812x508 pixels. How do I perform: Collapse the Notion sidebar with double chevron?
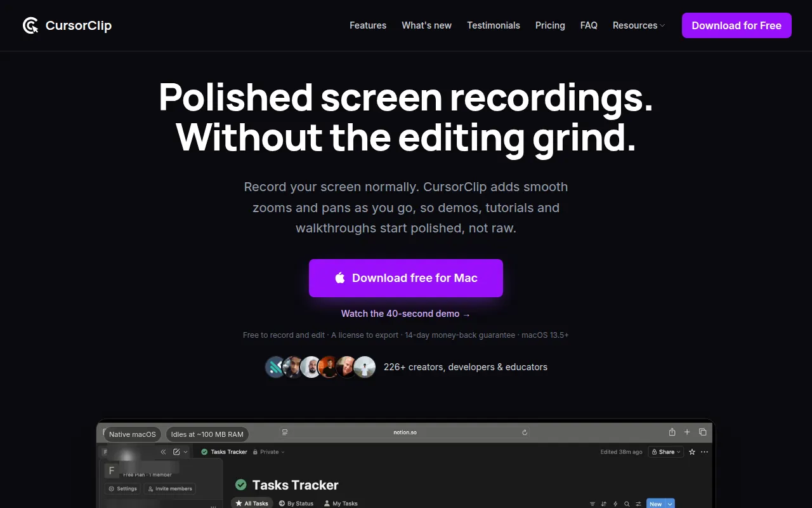pos(163,451)
